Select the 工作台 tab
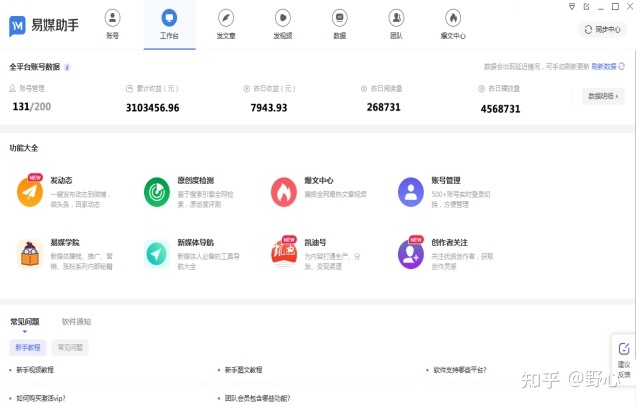 [x=169, y=24]
